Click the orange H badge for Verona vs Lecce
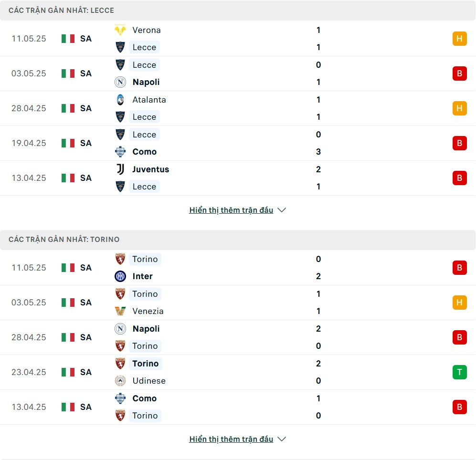The image size is (476, 460). 460,39
